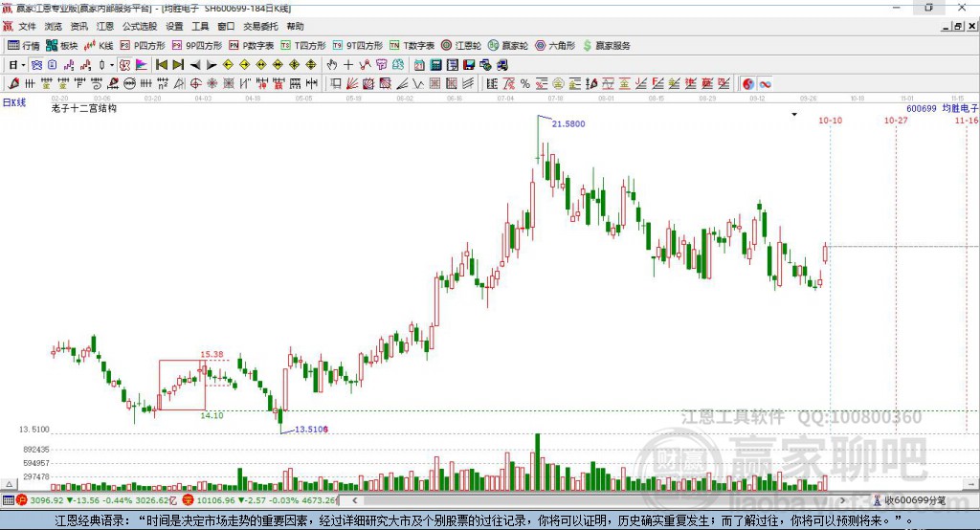Open the 工具 menu
The width and height of the screenshot is (980, 530).
pos(200,26)
